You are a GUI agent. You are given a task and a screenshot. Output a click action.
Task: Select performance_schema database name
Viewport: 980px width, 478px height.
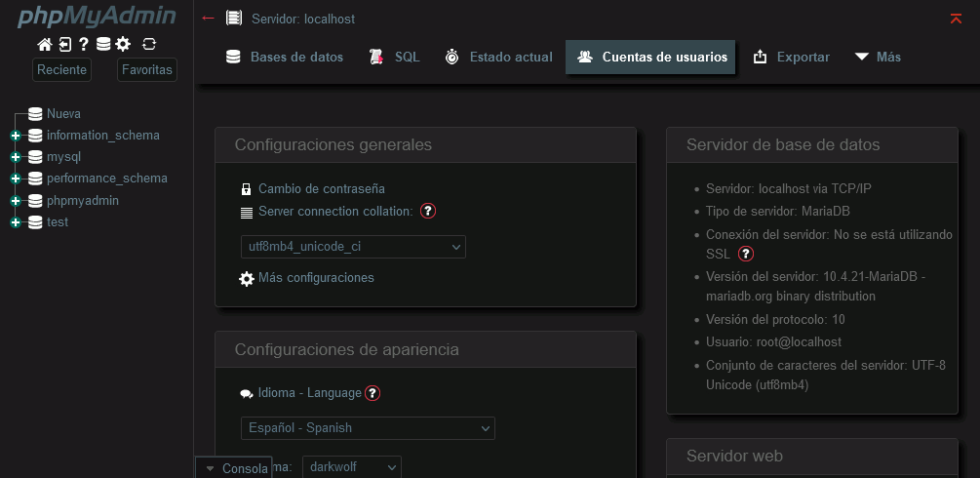pyautogui.click(x=107, y=178)
